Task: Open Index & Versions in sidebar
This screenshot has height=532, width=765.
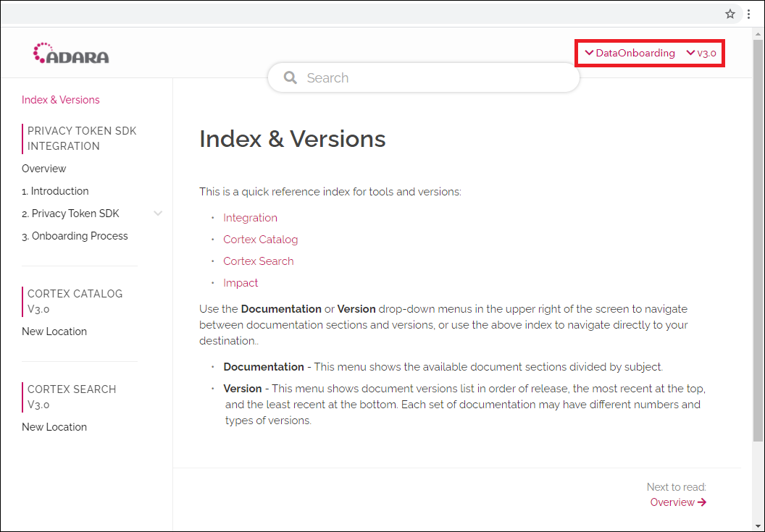Action: pyautogui.click(x=61, y=100)
